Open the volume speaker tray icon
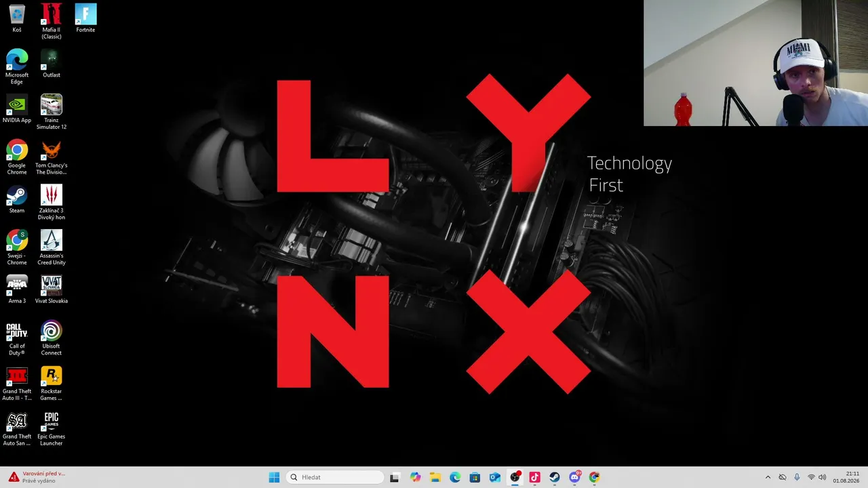This screenshot has height=488, width=868. click(x=823, y=477)
